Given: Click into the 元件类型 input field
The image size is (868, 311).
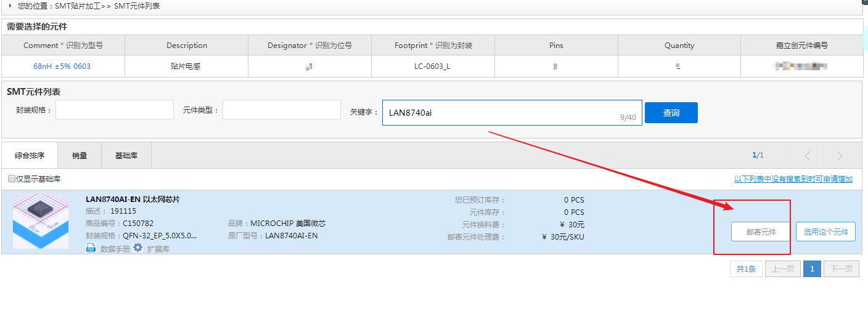Looking at the screenshot, I should point(282,110).
